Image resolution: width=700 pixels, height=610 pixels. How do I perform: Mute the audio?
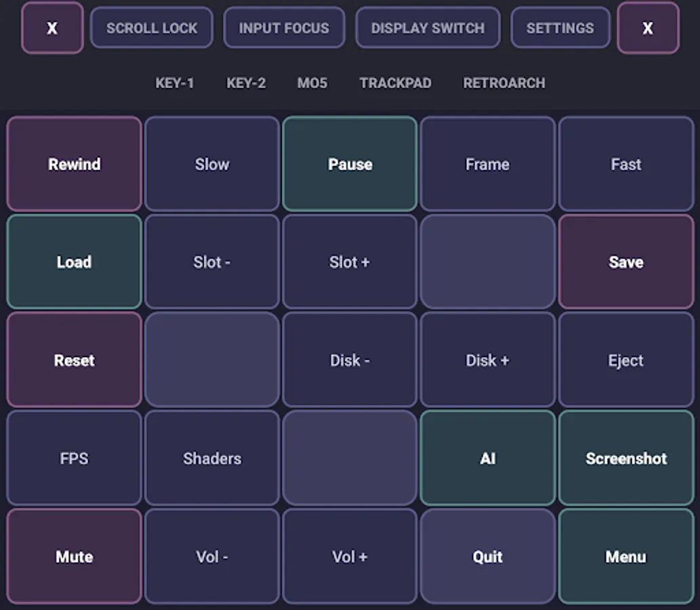pyautogui.click(x=74, y=556)
